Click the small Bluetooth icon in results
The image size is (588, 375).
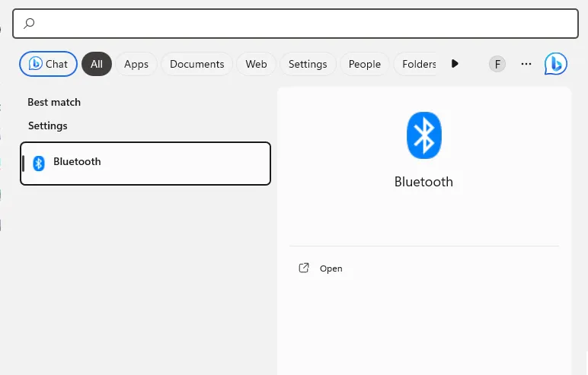click(x=39, y=164)
